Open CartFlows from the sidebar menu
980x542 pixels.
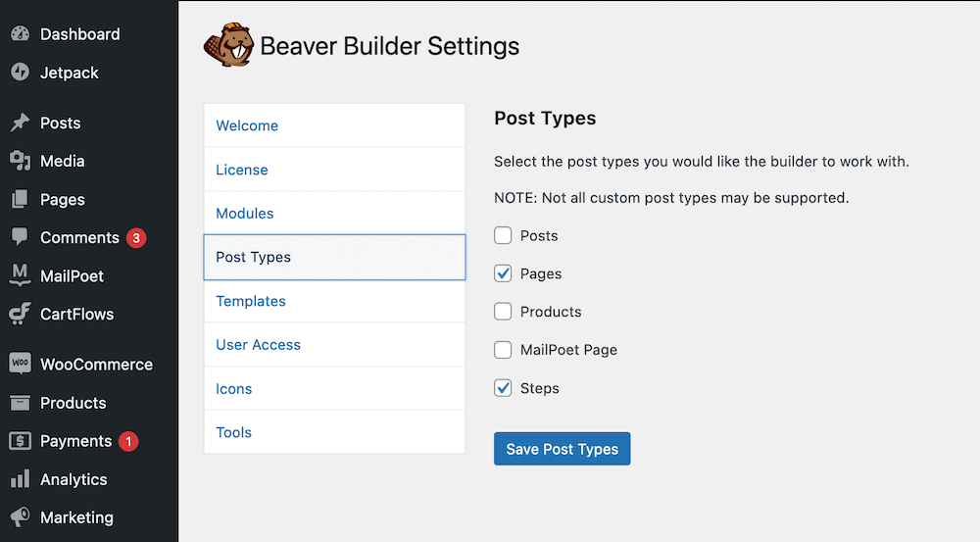[76, 314]
